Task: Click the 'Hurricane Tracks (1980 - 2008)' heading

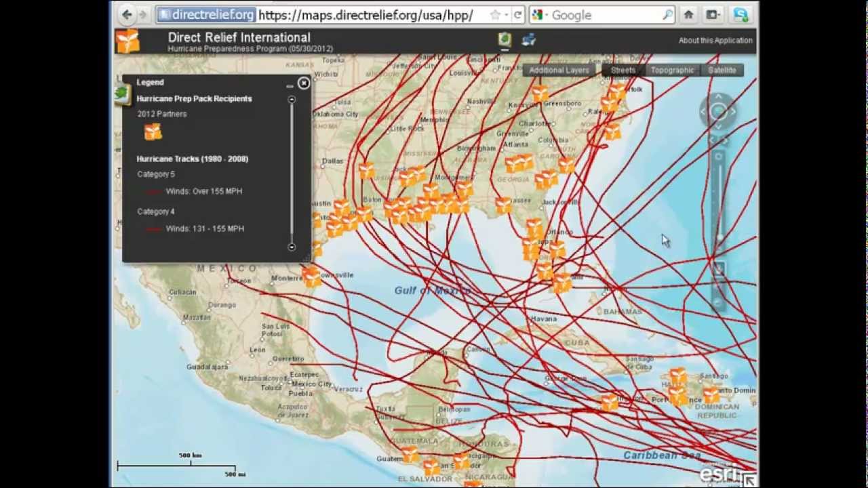Action: 193,159
